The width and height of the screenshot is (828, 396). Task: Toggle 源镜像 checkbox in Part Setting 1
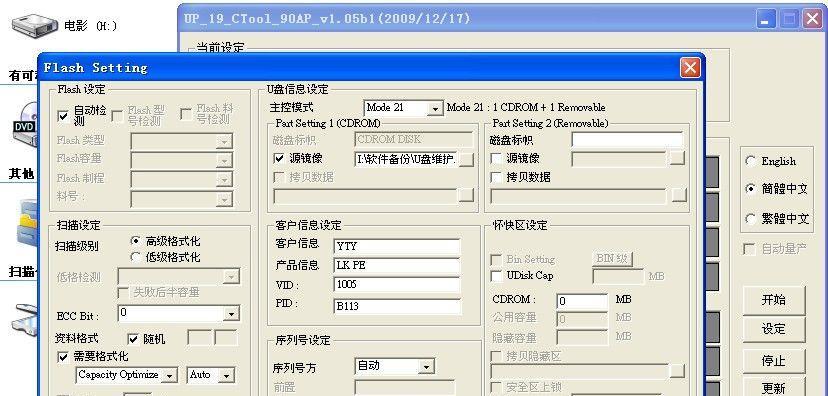tap(279, 158)
